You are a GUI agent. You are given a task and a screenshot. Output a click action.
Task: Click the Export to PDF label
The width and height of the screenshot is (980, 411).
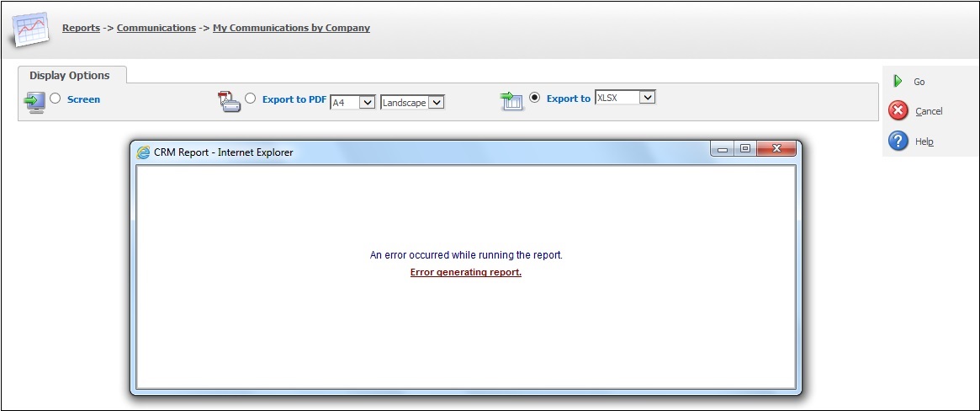tap(294, 99)
